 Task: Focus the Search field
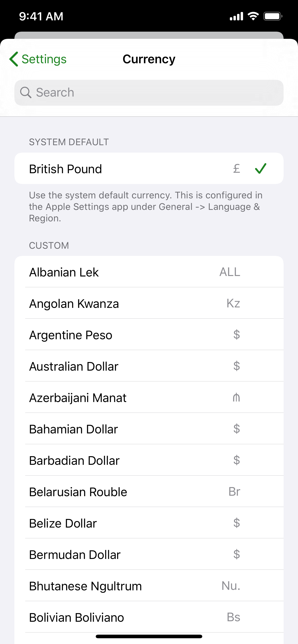pyautogui.click(x=149, y=92)
